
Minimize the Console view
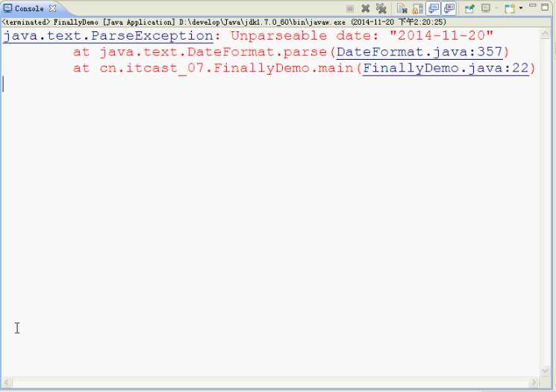pos(532,6)
